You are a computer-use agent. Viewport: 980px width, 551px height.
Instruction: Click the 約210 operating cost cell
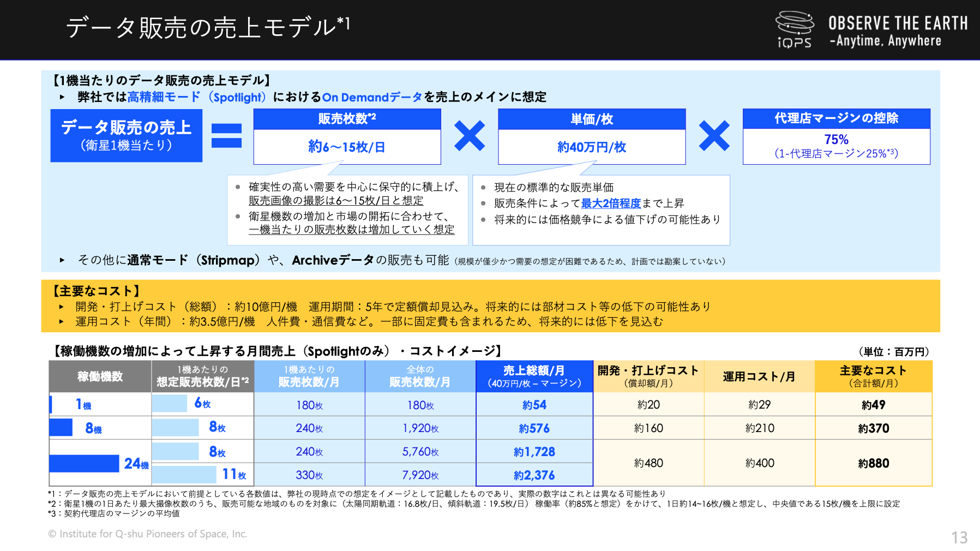coord(760,428)
